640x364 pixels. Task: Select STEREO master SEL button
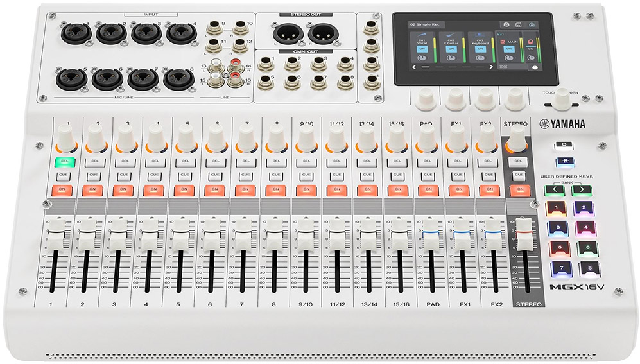coord(518,162)
